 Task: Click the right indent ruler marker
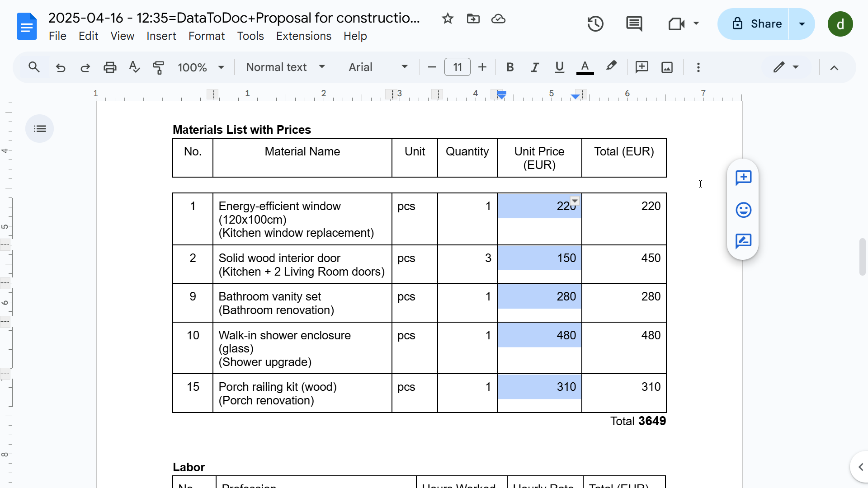point(575,96)
